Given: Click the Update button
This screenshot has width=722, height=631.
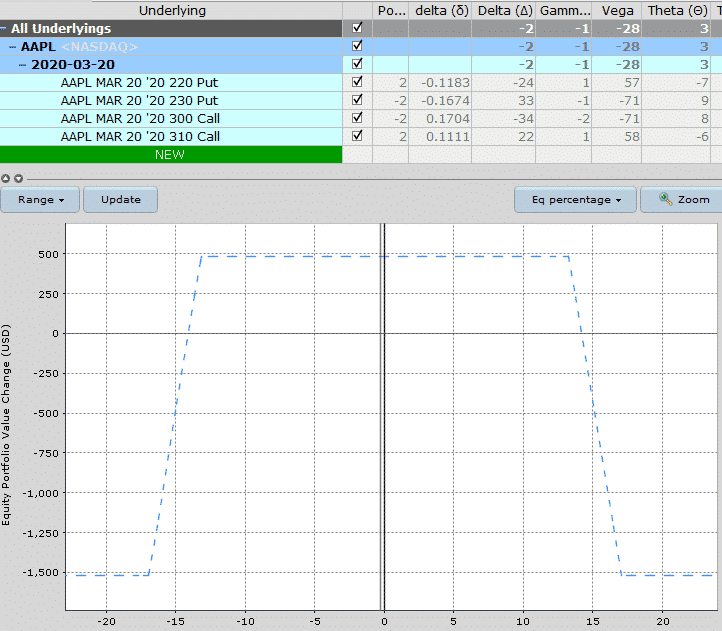Looking at the screenshot, I should coord(121,200).
